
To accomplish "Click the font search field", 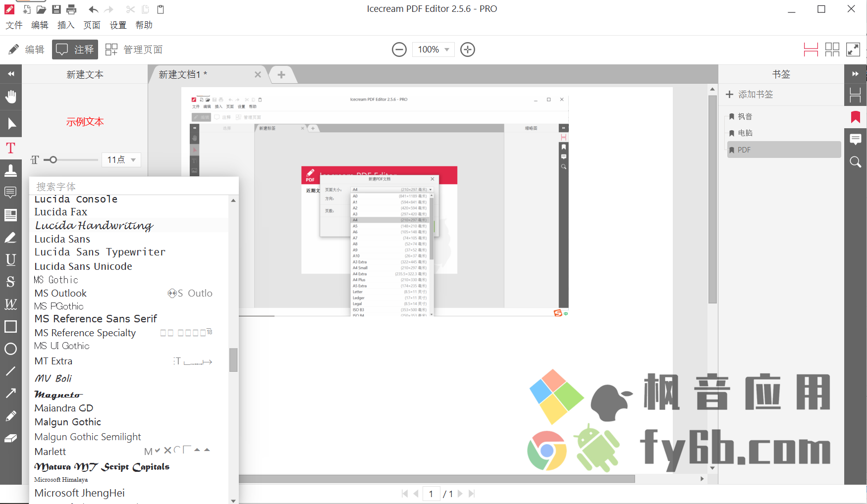I will (134, 187).
